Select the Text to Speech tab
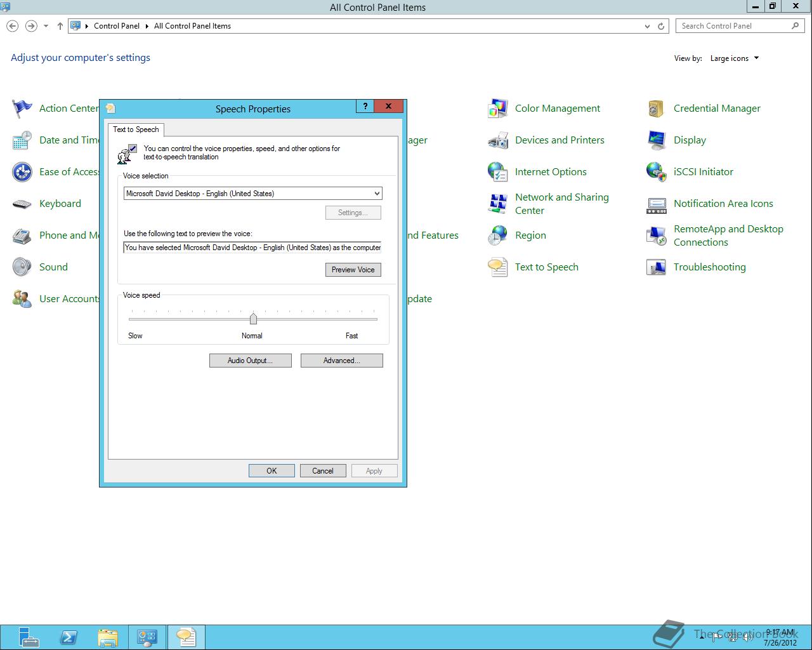The image size is (812, 650). [136, 129]
